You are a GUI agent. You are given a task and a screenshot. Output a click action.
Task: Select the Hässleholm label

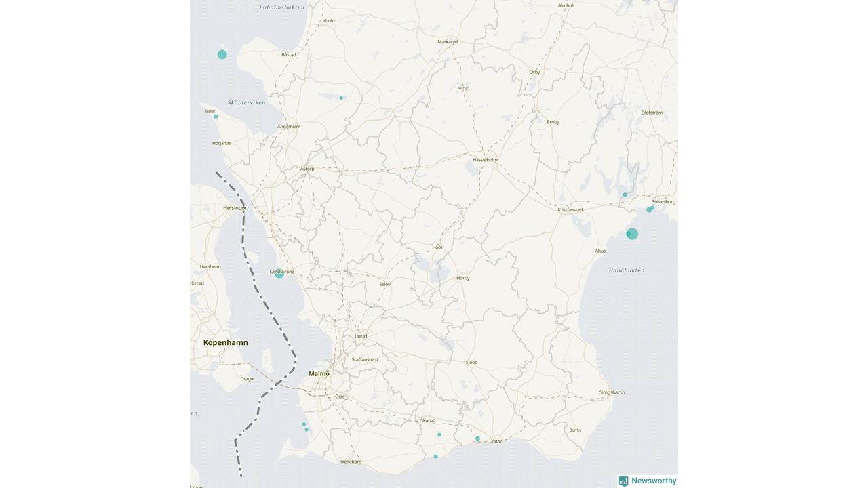click(x=485, y=160)
